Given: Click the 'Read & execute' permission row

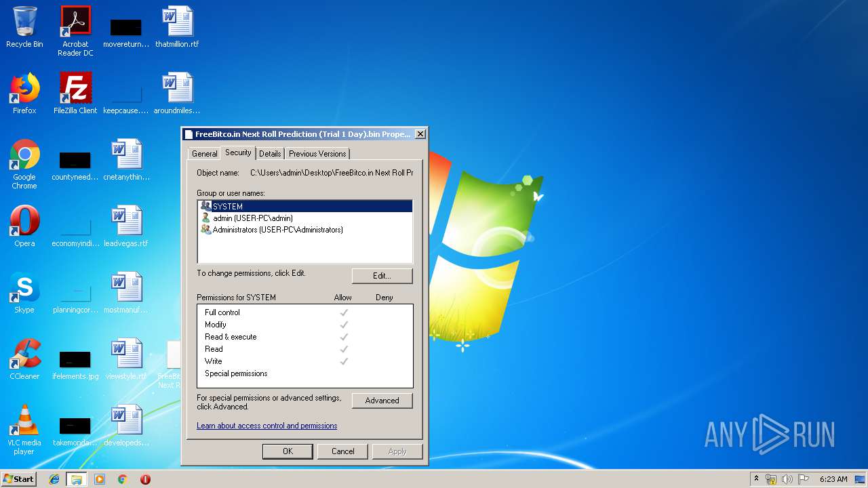Looking at the screenshot, I should [x=305, y=337].
